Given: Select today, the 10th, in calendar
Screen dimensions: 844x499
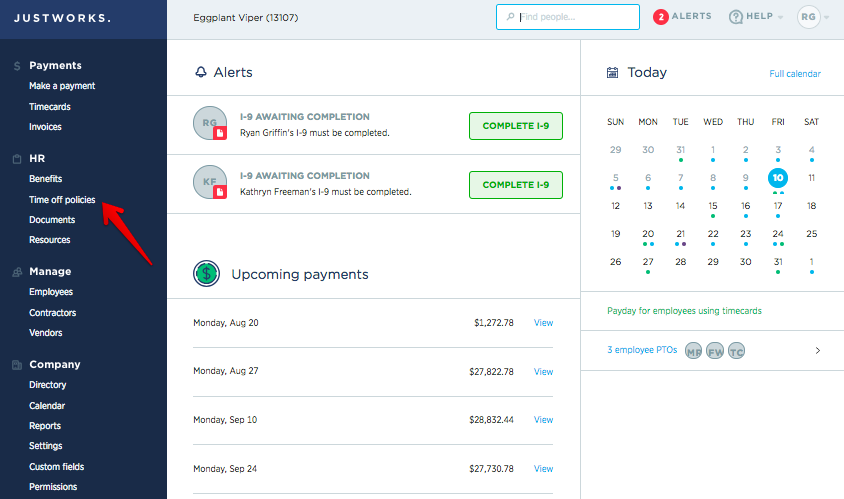Looking at the screenshot, I should (778, 178).
